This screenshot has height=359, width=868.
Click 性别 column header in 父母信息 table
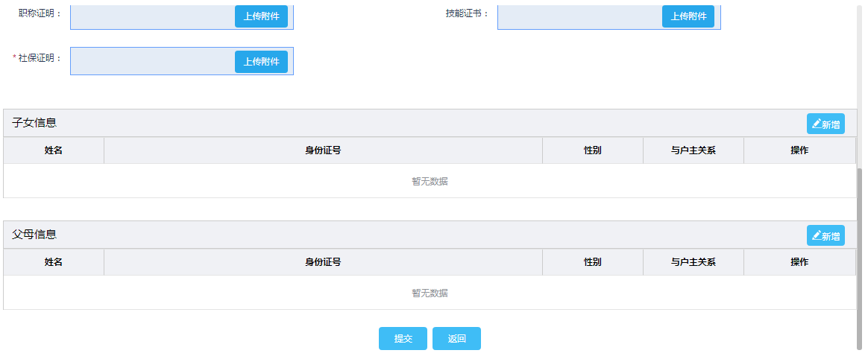(x=592, y=262)
